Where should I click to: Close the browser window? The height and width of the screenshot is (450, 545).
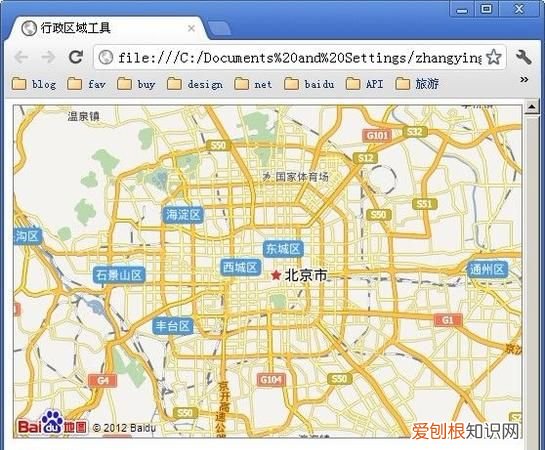click(519, 9)
